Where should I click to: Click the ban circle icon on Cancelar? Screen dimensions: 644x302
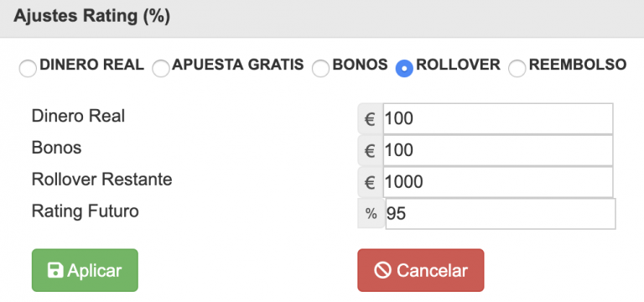click(382, 270)
